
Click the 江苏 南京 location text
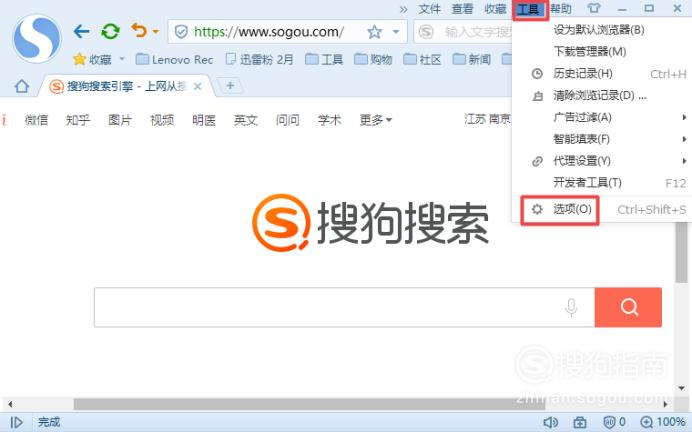pyautogui.click(x=487, y=119)
